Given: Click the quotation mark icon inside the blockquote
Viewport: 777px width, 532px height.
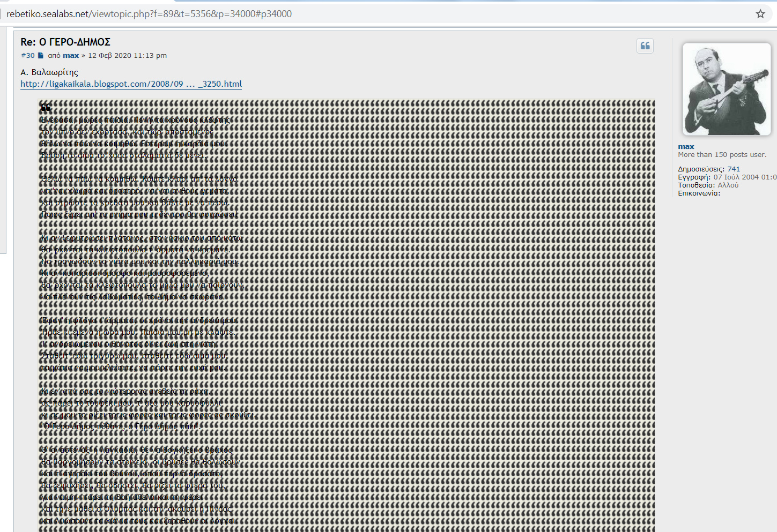Looking at the screenshot, I should tap(46, 108).
